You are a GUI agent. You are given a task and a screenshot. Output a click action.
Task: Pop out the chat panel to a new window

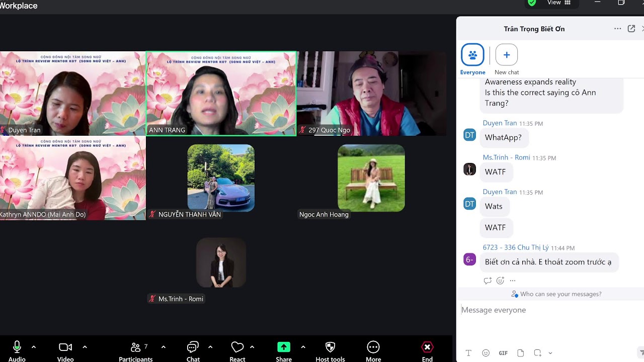coord(631,29)
